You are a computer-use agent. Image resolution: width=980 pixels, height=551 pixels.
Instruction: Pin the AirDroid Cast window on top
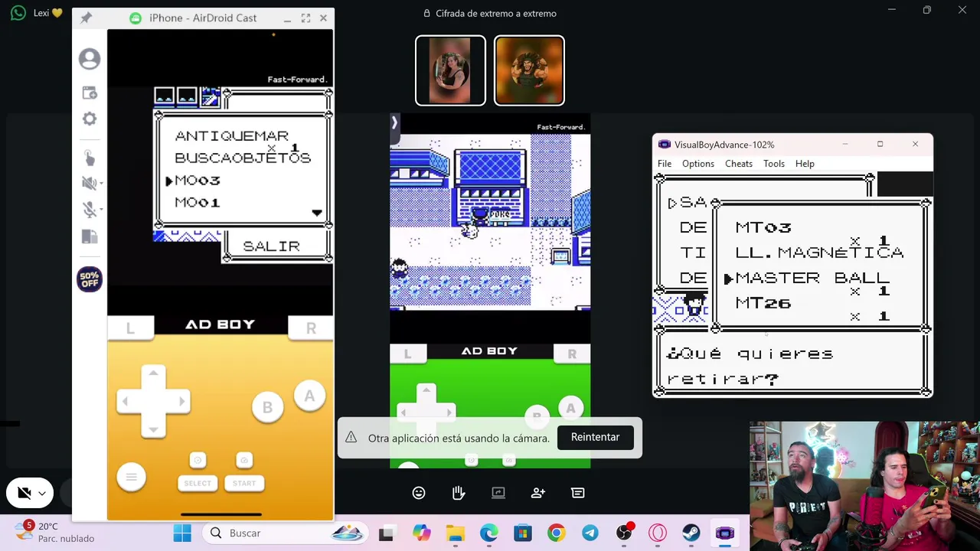click(86, 18)
